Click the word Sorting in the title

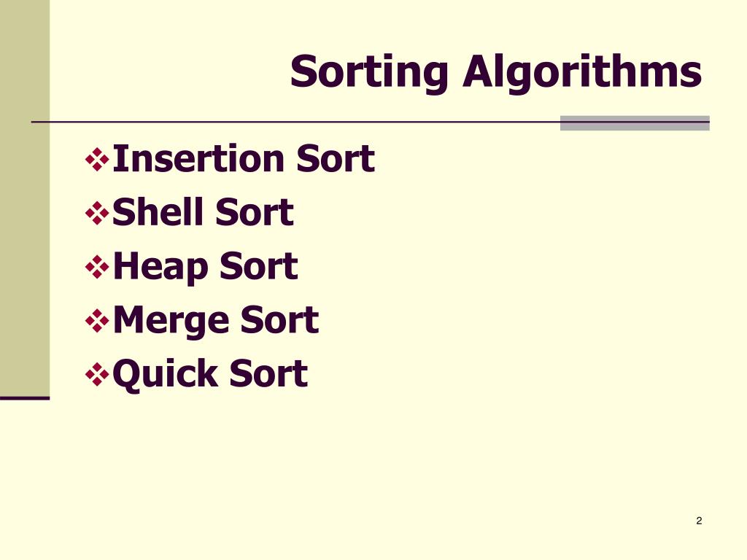[369, 72]
